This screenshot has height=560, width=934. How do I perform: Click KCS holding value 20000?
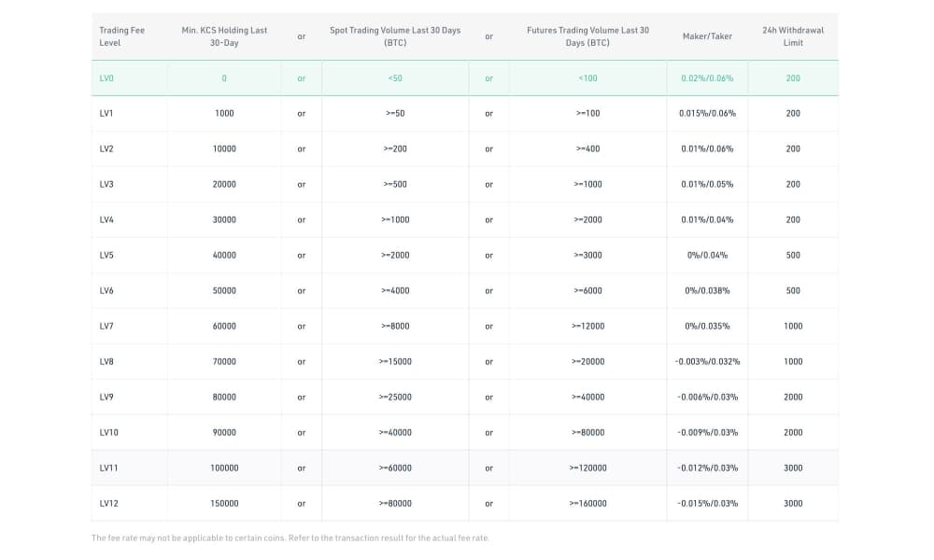224,184
